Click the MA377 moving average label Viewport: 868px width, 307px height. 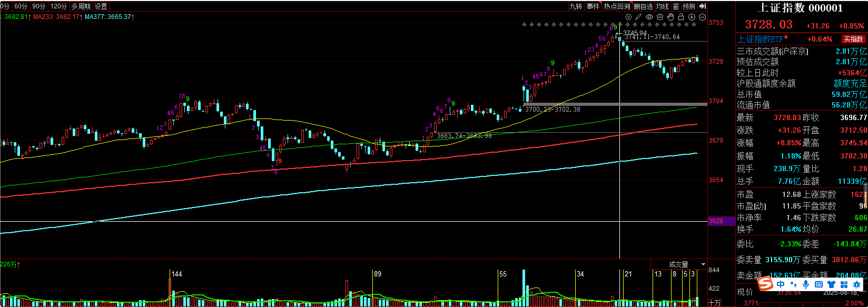pos(110,17)
